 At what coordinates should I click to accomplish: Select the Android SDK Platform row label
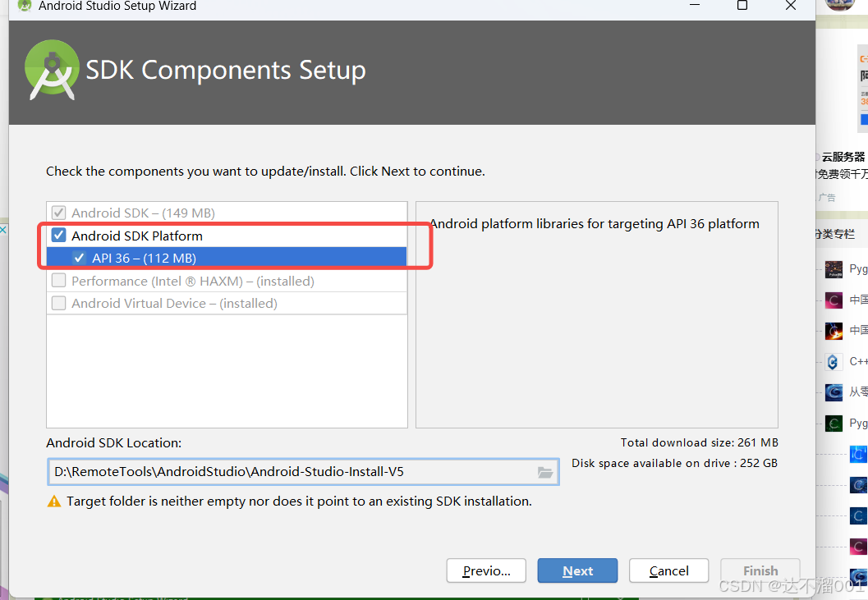[x=137, y=236]
